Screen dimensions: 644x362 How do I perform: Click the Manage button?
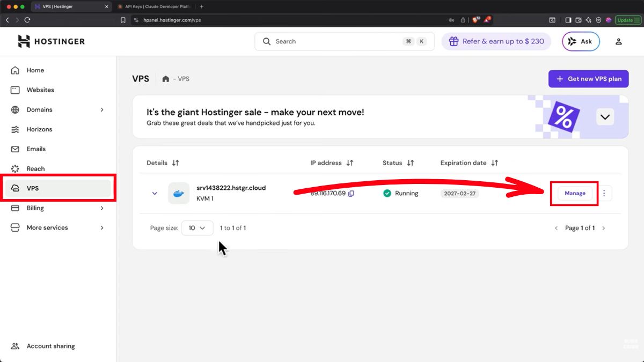575,193
